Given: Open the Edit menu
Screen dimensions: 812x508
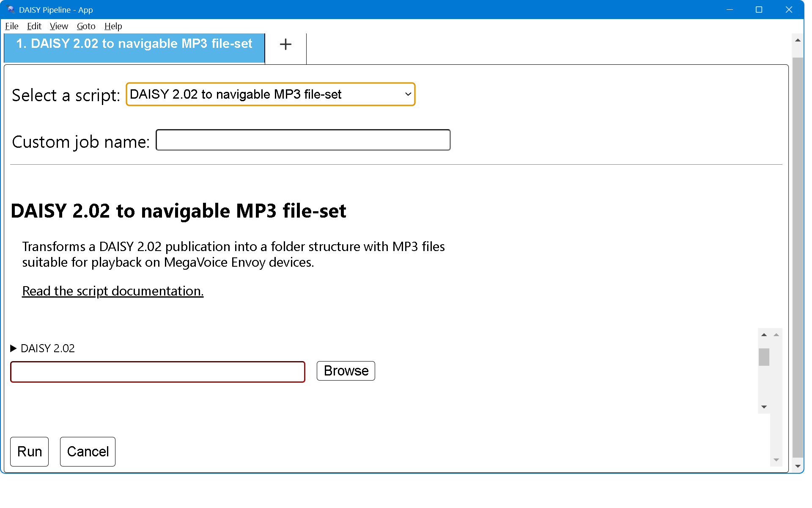Looking at the screenshot, I should tap(34, 26).
